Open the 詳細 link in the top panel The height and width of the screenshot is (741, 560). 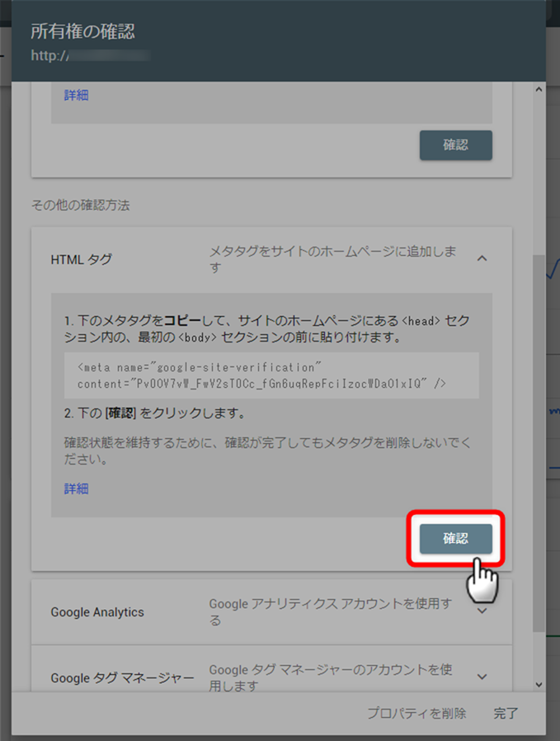[x=76, y=95]
